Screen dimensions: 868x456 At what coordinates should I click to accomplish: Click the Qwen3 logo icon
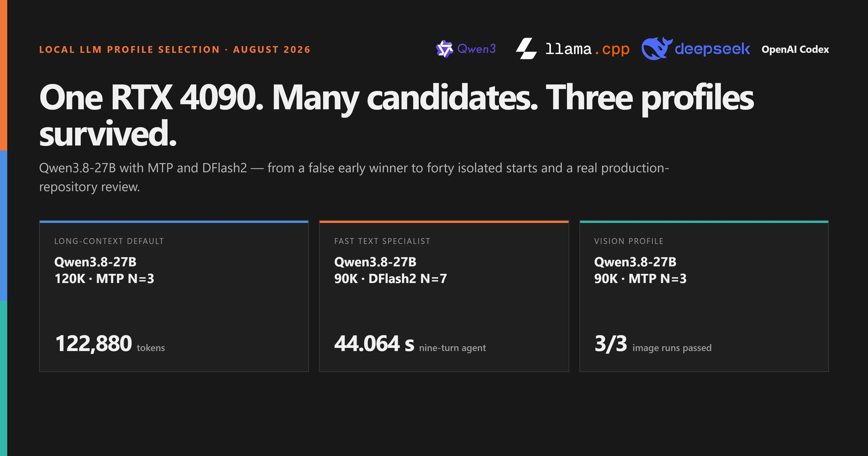[x=444, y=49]
